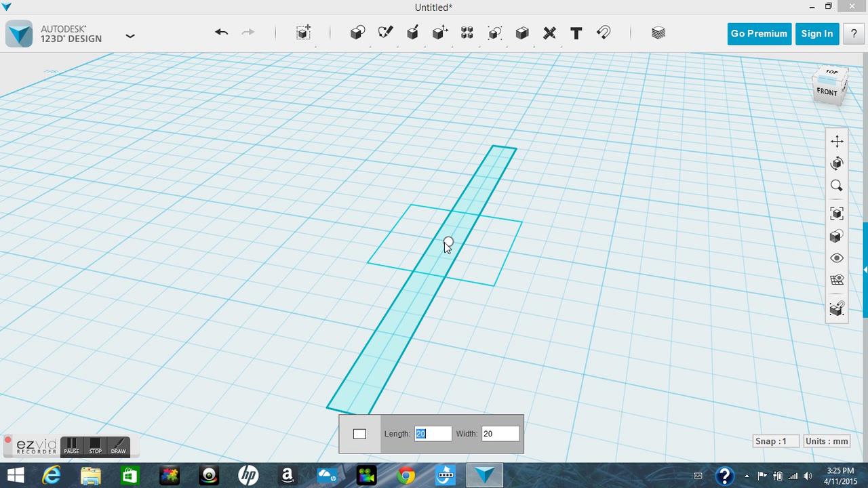Open the Pattern tools menu

click(x=467, y=33)
